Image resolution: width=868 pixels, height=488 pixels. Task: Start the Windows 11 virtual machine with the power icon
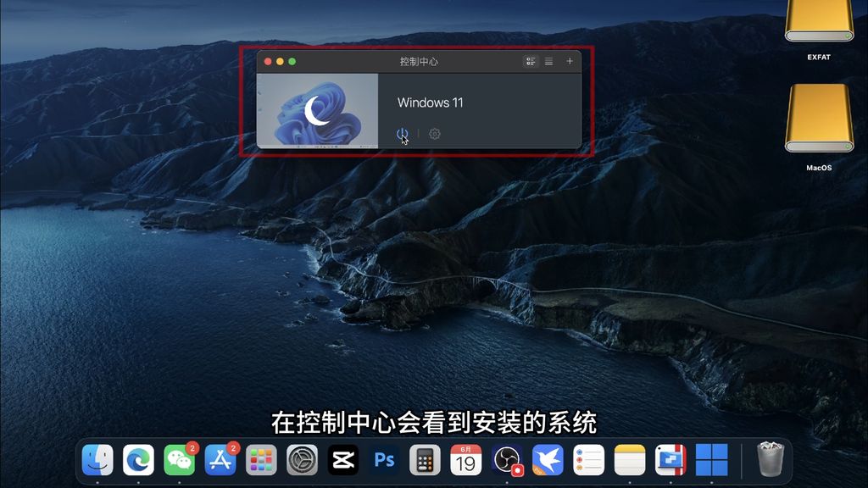pos(402,134)
